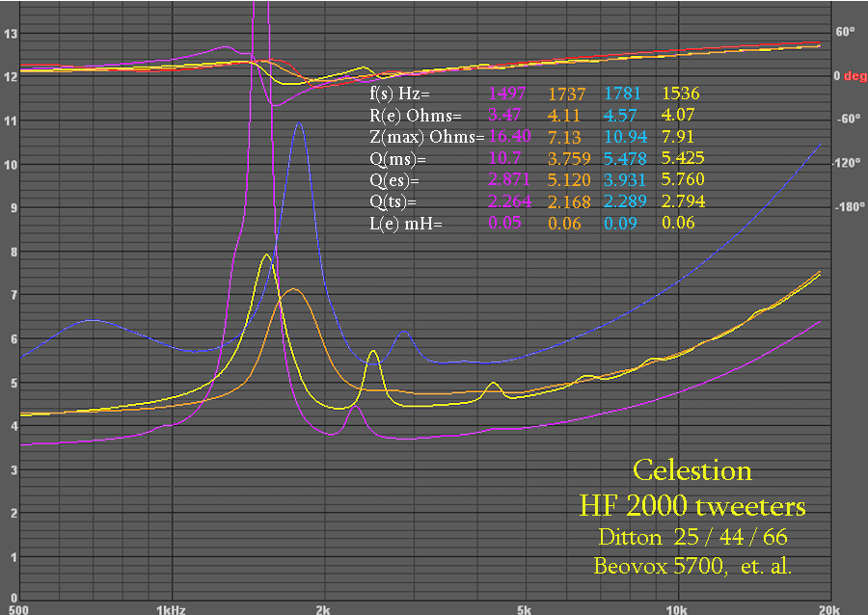Click the '-60°' phase axis label

coord(849,119)
